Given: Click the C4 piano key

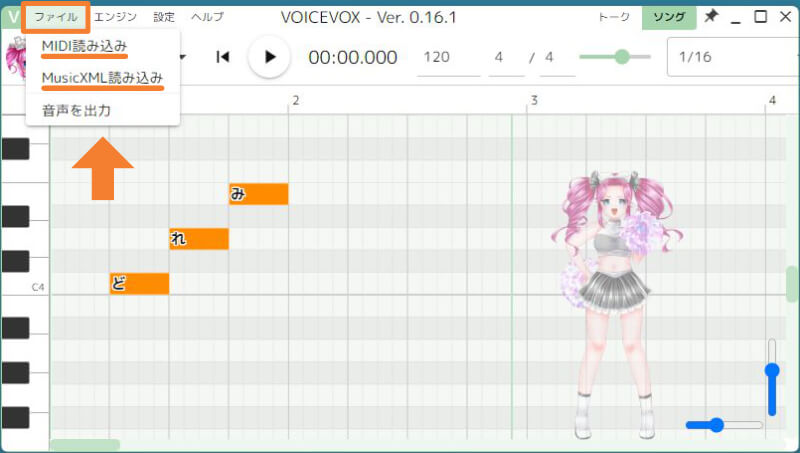Looking at the screenshot, I should (x=24, y=284).
